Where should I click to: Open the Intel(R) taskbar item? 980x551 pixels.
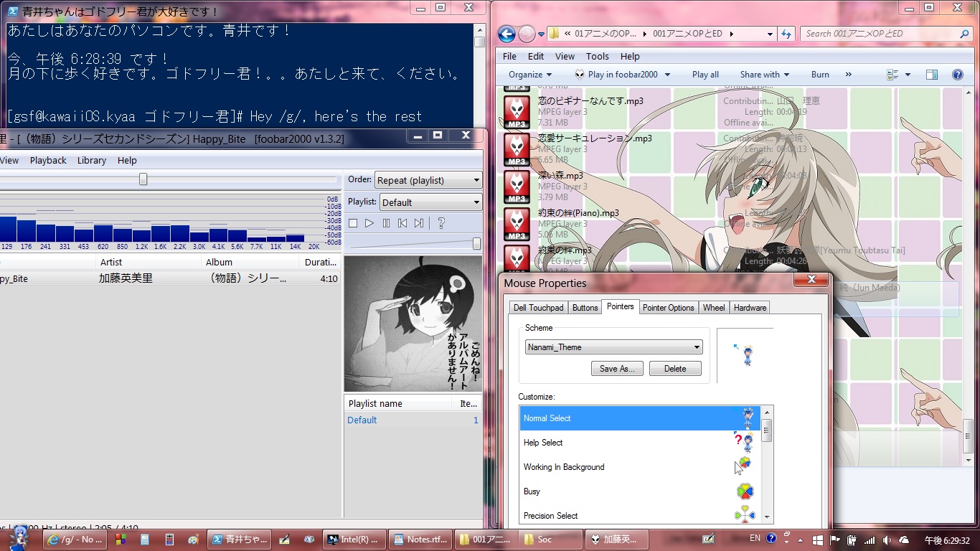pyautogui.click(x=354, y=540)
